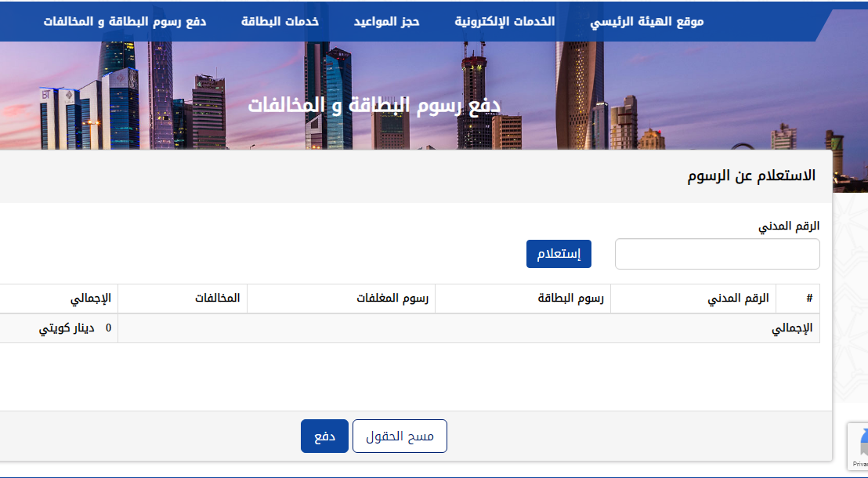This screenshot has width=868, height=478.
Task: Open خدمات البطاقة in the navigation bar
Action: (x=280, y=21)
